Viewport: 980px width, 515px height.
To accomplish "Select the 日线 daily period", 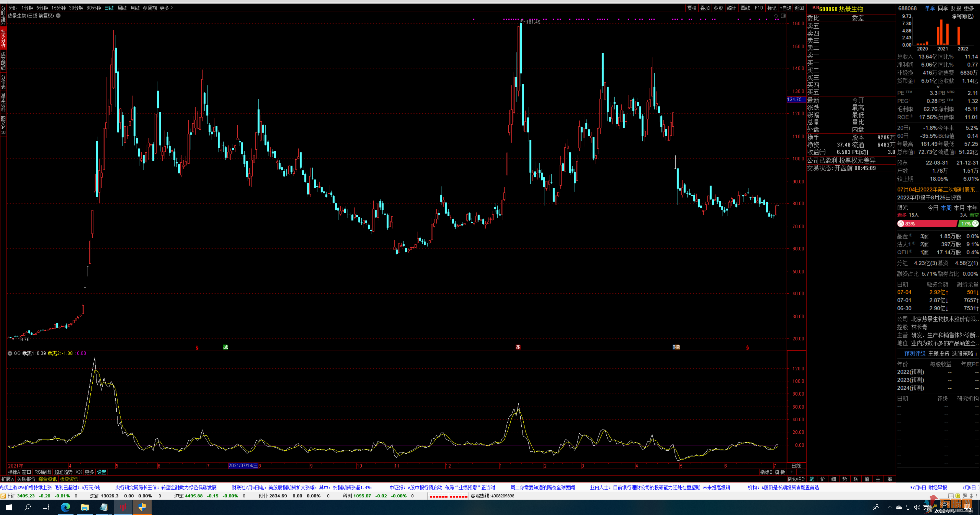I will tap(109, 8).
